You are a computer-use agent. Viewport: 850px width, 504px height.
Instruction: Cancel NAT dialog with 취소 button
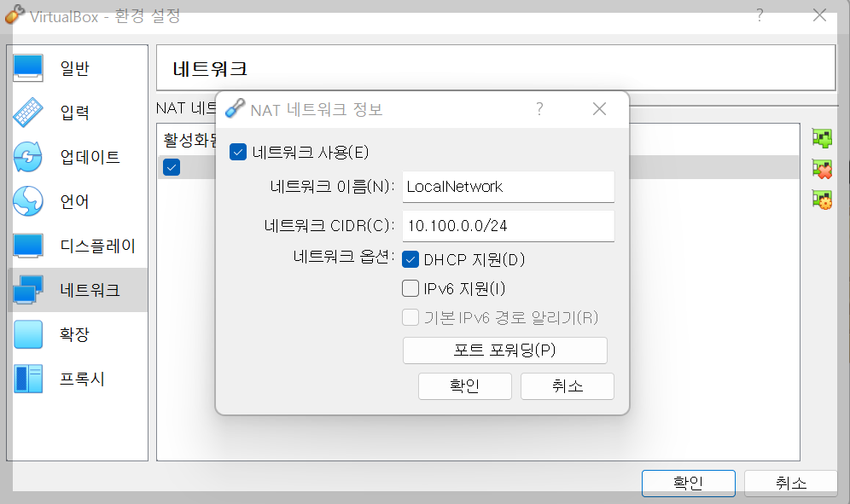567,385
